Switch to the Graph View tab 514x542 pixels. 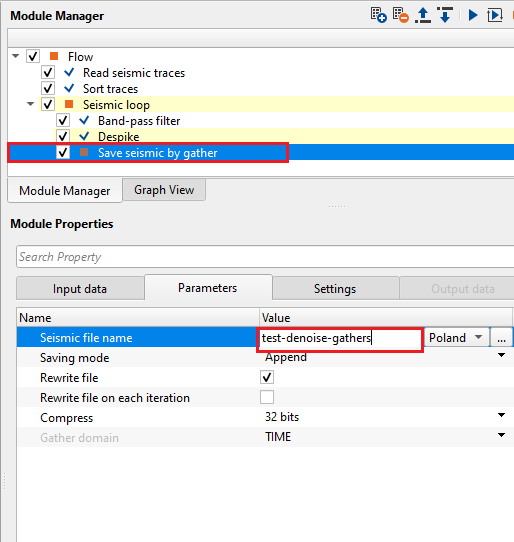[x=164, y=190]
